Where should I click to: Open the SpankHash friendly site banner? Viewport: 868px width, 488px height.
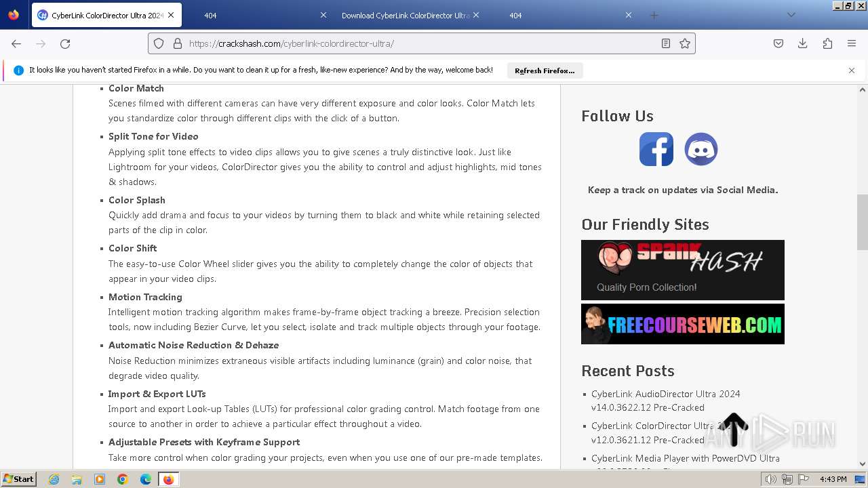click(x=683, y=270)
